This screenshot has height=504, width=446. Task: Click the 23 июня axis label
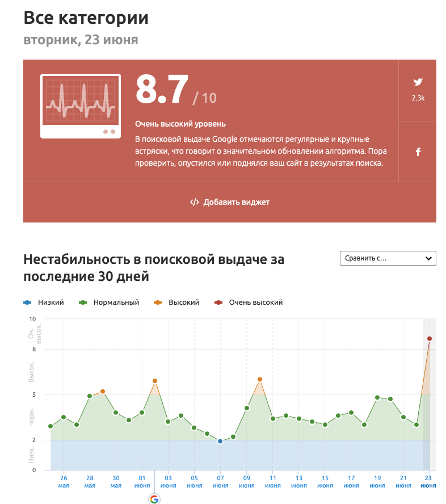click(428, 481)
